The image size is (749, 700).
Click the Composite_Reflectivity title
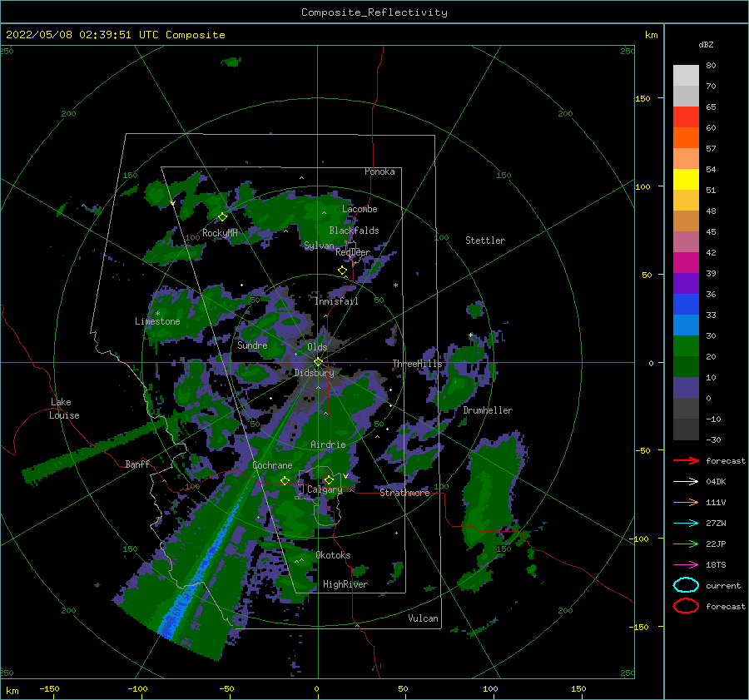tap(374, 12)
